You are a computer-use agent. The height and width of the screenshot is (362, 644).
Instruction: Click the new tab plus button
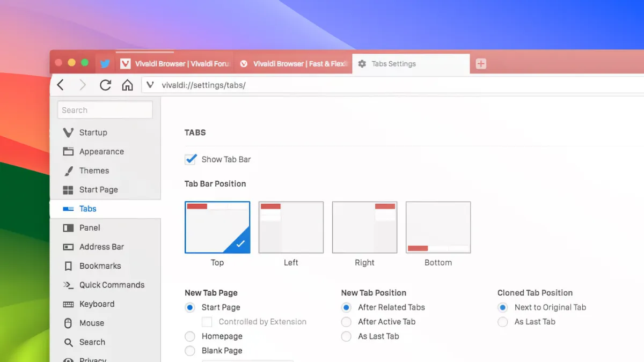(481, 64)
